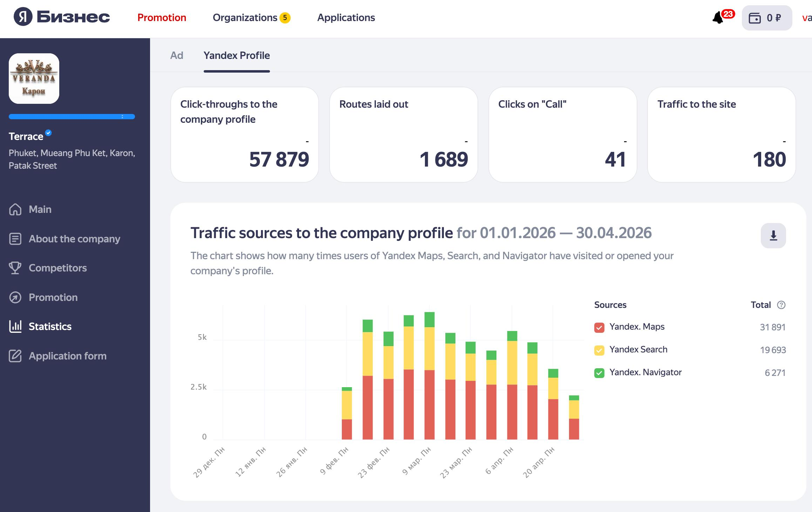
Task: Click the 19 693 Yandex Search total
Action: point(773,350)
